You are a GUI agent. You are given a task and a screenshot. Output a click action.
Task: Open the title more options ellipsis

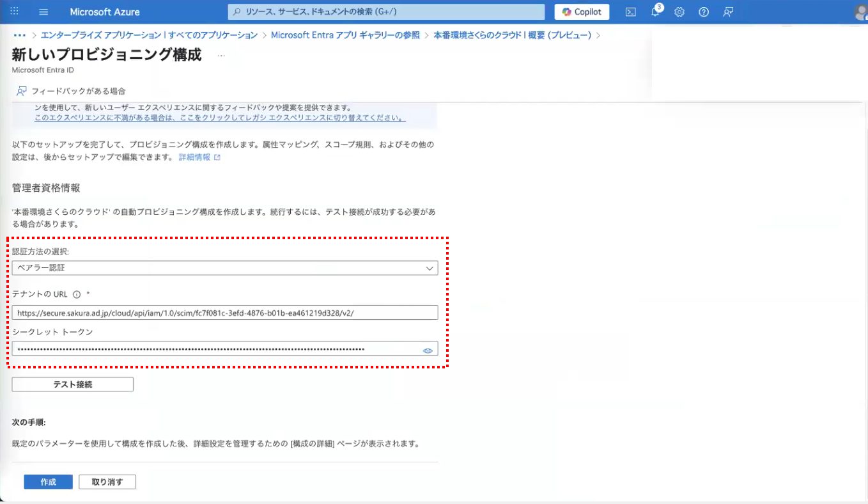coord(221,56)
